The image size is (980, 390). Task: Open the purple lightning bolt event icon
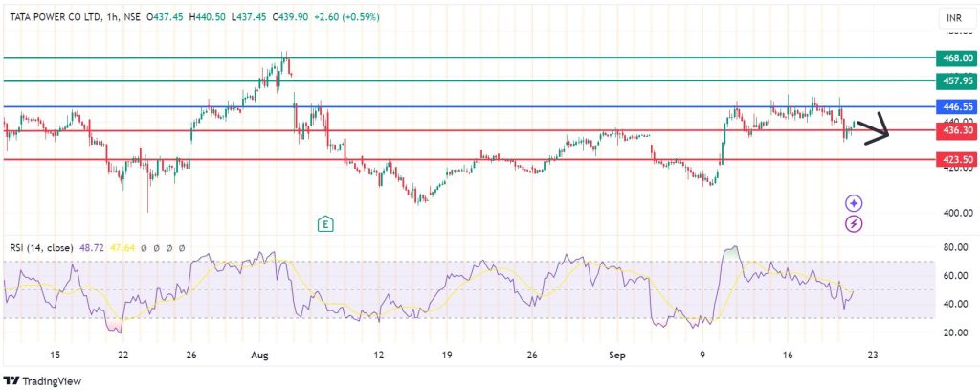click(x=854, y=223)
